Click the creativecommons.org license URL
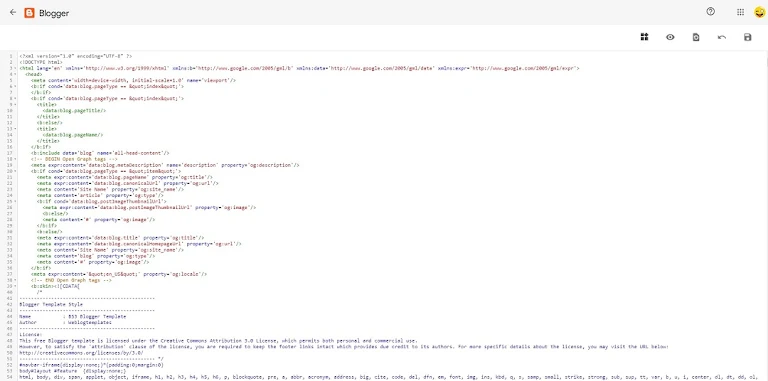The image size is (768, 381). (81, 353)
